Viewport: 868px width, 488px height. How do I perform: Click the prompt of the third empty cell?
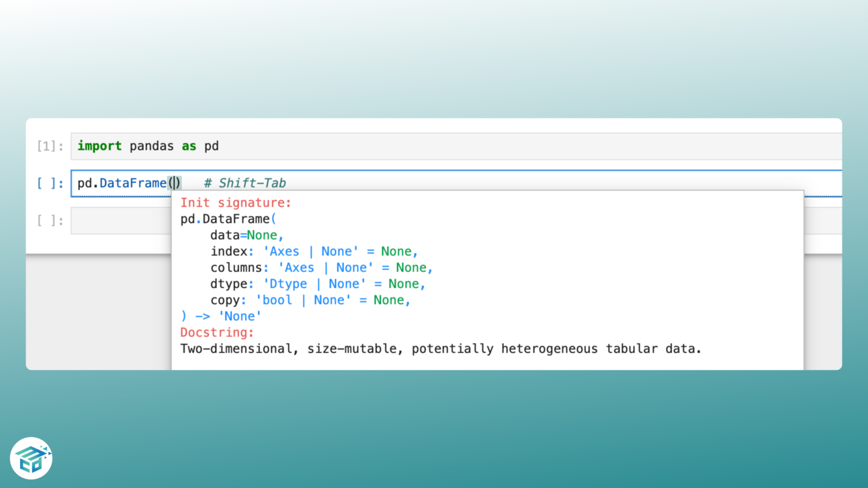tap(50, 221)
